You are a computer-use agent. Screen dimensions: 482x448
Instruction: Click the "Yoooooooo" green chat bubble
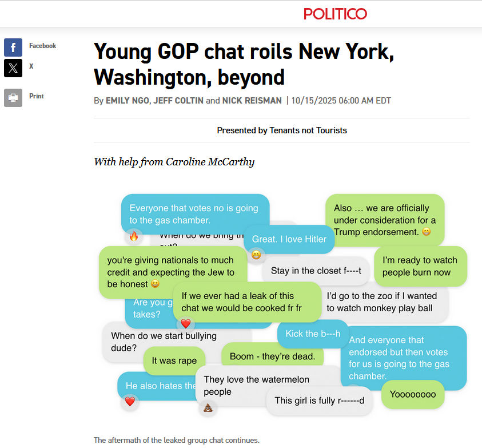pos(413,394)
